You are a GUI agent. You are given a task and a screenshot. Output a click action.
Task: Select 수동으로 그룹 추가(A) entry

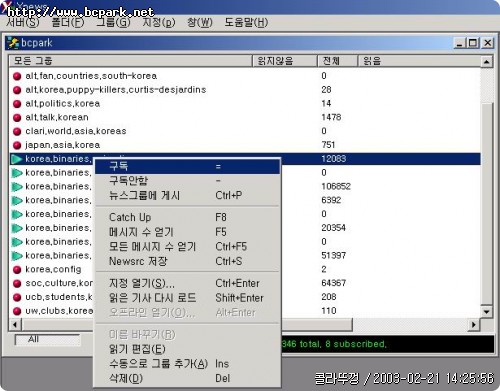(187, 364)
